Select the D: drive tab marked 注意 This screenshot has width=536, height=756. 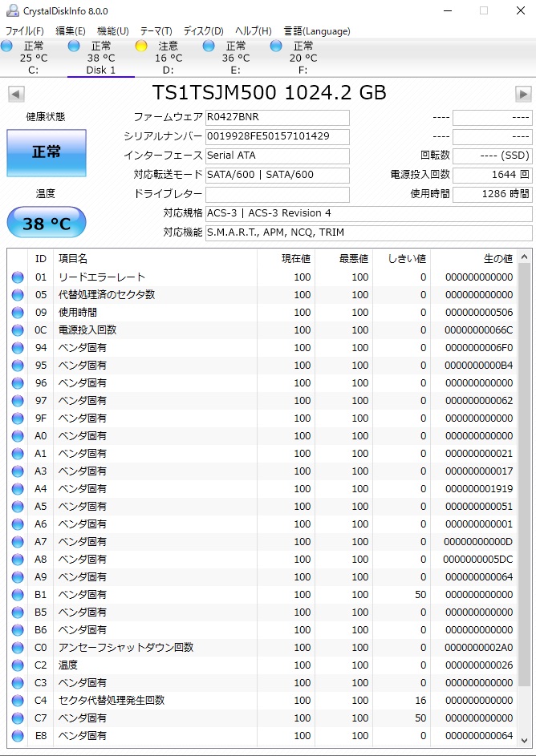[169, 58]
